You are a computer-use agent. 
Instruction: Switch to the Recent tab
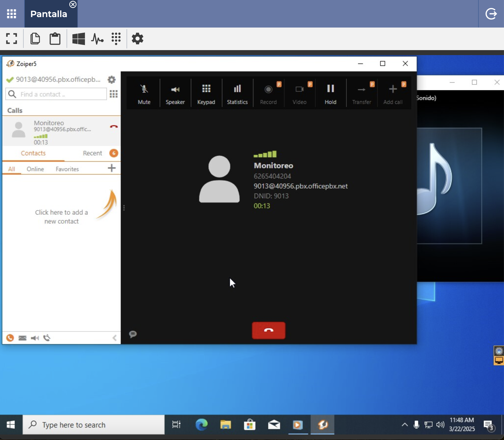(92, 153)
